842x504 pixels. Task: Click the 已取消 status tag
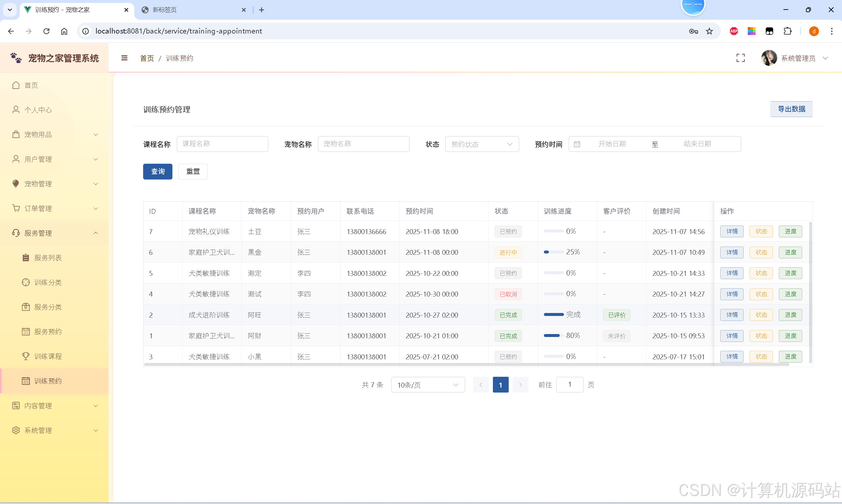[x=508, y=294]
